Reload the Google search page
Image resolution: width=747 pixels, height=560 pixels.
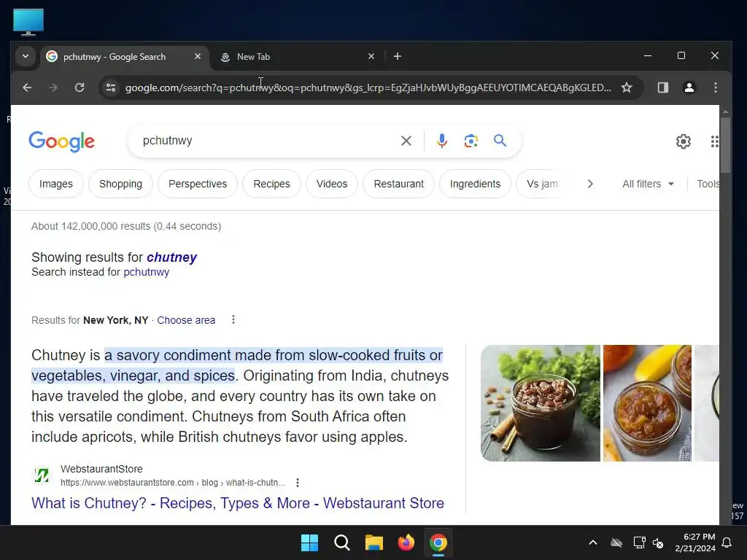tap(80, 87)
